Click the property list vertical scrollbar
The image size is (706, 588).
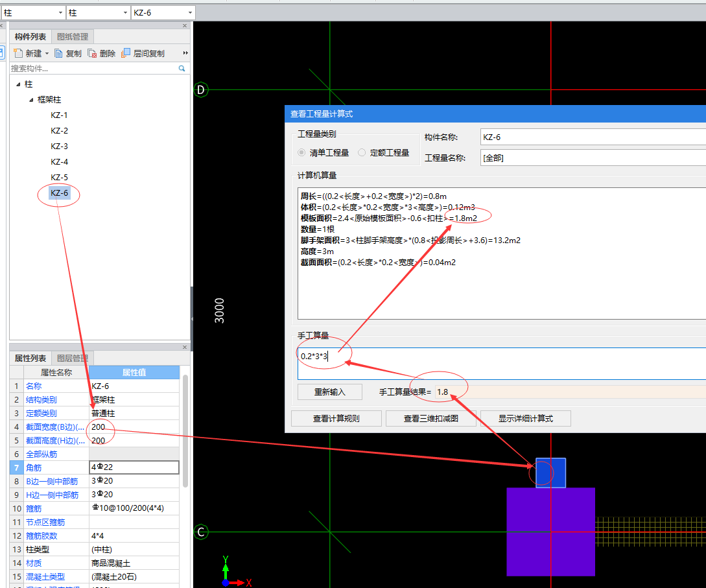tap(185, 430)
